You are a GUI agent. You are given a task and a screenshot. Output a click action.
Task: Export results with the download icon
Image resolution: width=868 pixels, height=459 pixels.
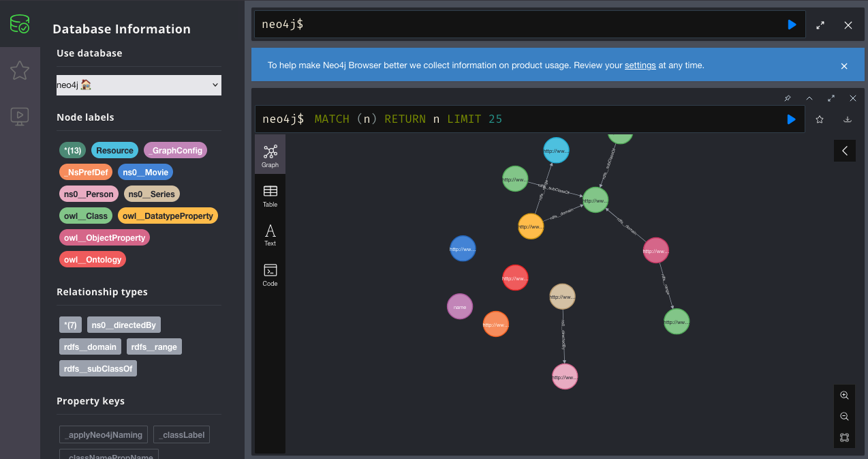(x=848, y=119)
